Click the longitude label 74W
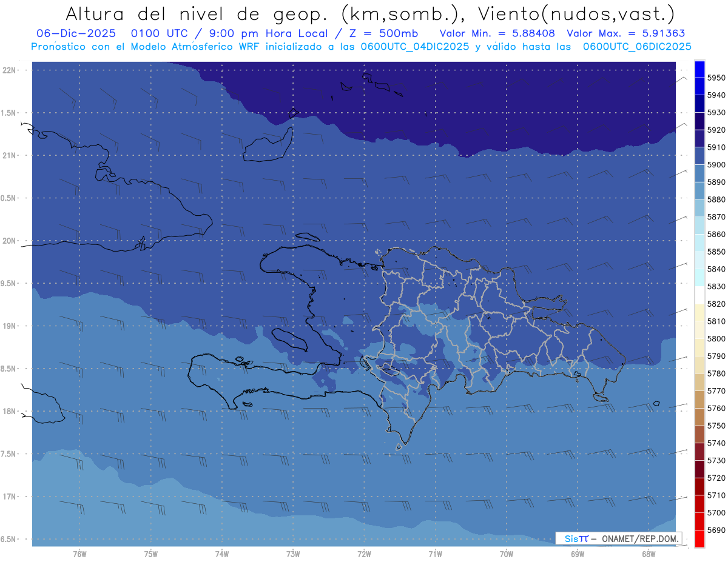728x562 pixels. tap(222, 554)
